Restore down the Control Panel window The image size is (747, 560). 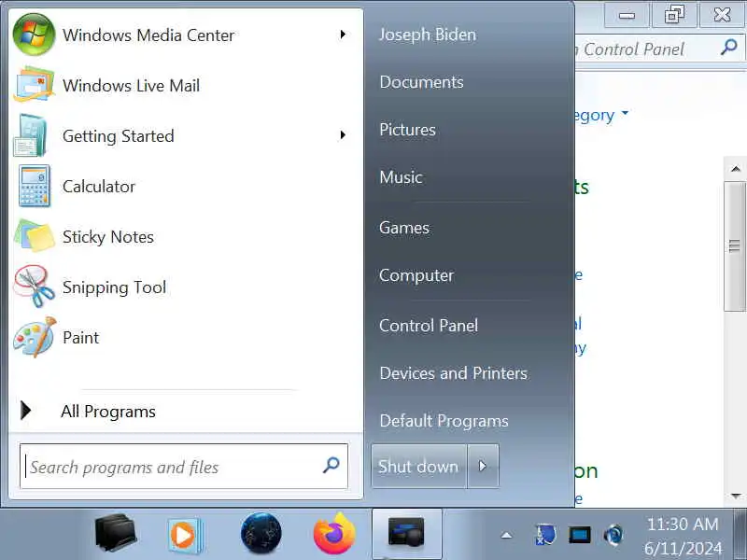(674, 15)
